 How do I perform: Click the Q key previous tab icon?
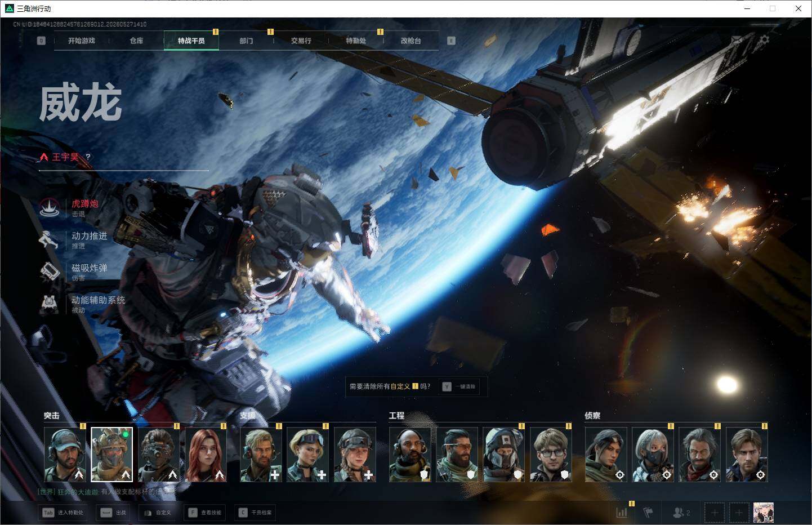coord(41,41)
